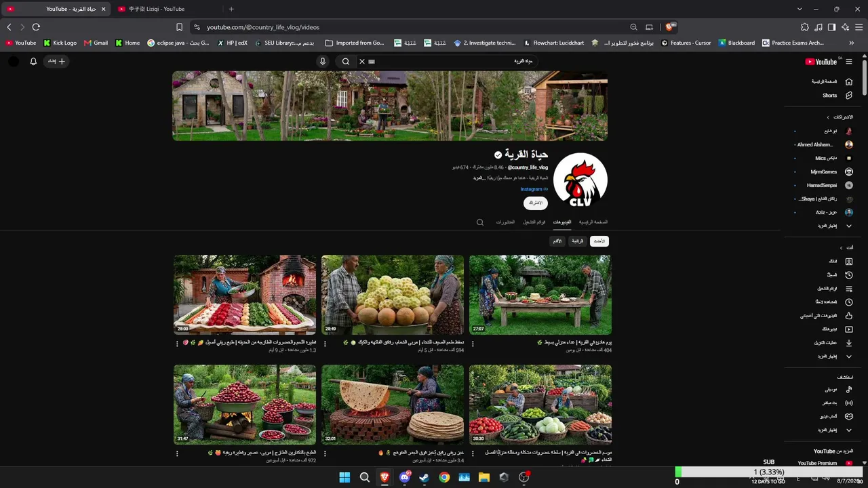
Task: Click the Create button
Action: point(56,62)
